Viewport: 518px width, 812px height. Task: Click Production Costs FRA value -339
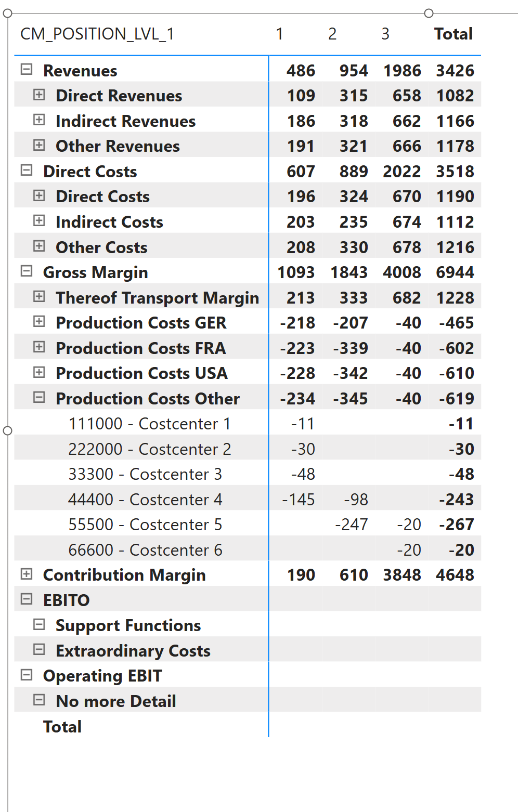[351, 348]
